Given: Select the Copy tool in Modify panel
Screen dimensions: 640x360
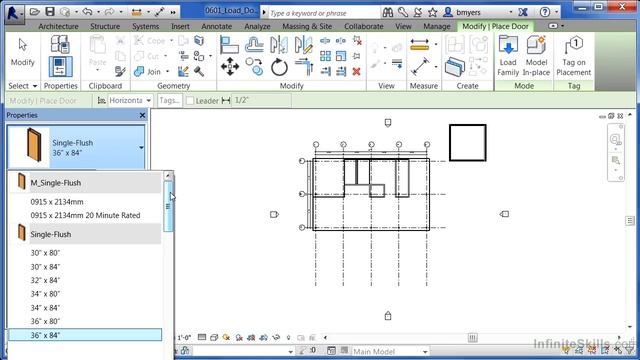Looking at the screenshot, I should [x=255, y=67].
